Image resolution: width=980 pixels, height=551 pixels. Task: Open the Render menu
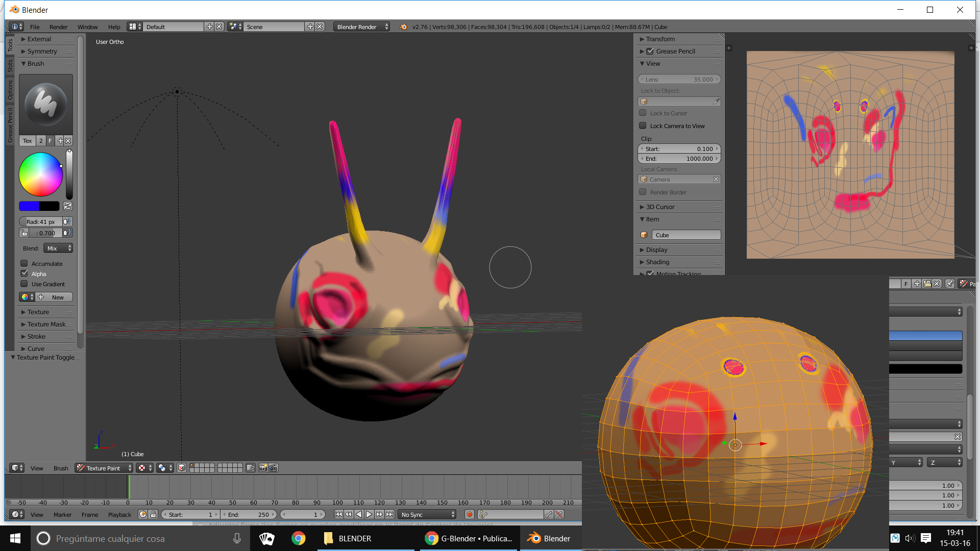tap(58, 27)
